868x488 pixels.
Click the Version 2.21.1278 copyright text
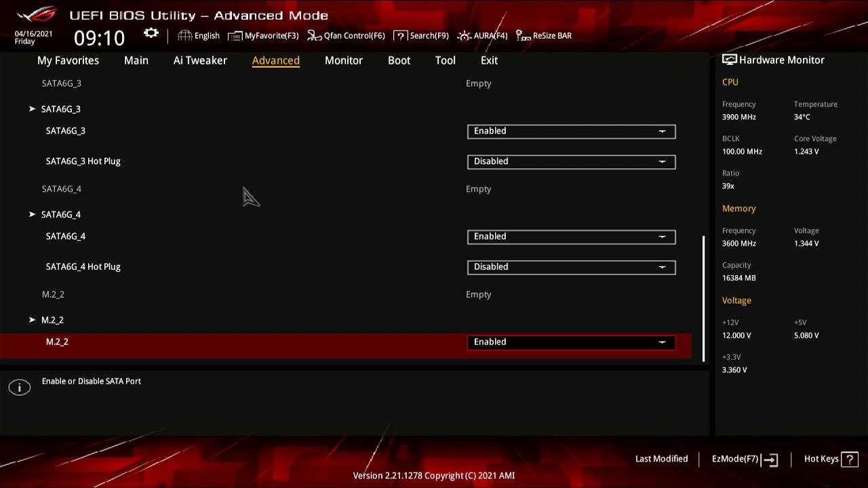click(x=434, y=476)
